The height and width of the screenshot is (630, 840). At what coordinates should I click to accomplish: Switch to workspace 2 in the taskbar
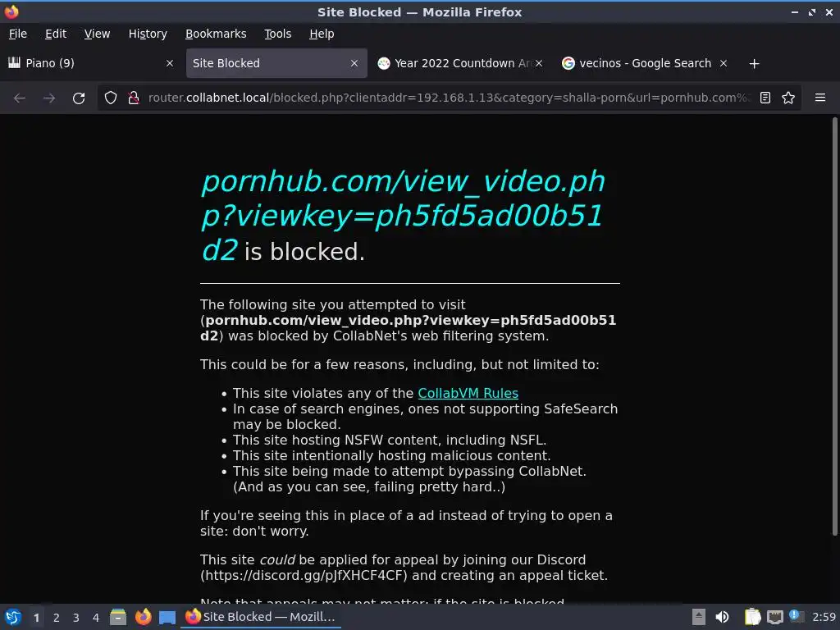pos(57,618)
